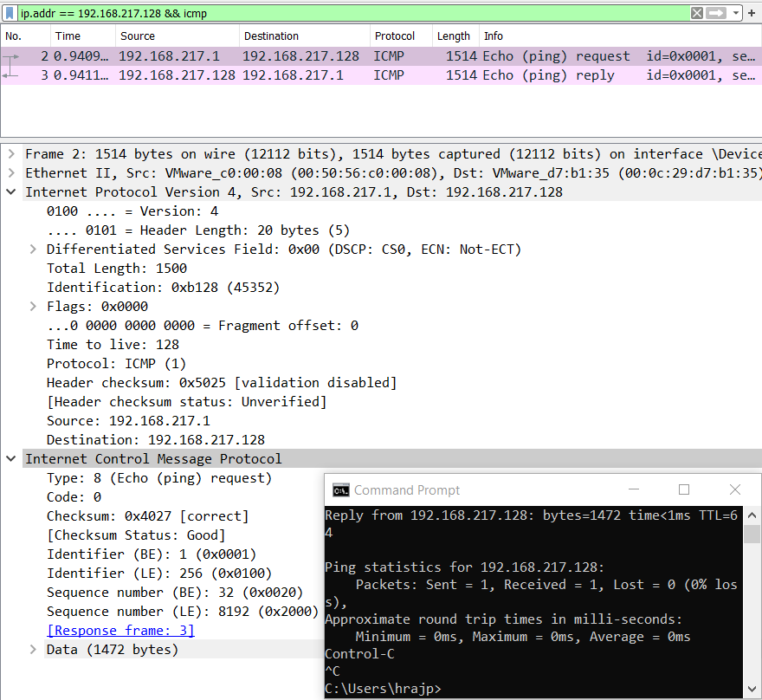The image size is (762, 700).
Task: Expand the Ethernet II tree node
Action: tap(11, 173)
